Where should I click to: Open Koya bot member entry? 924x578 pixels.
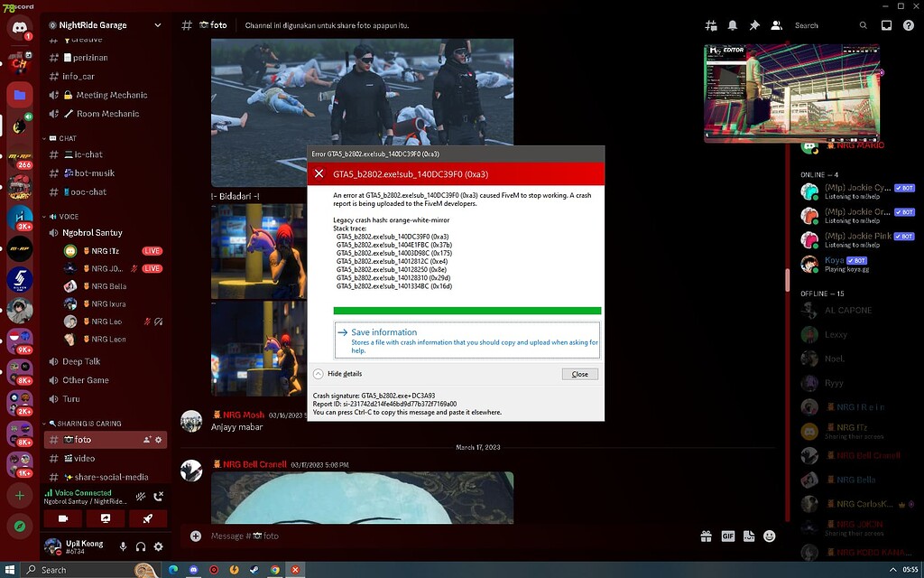[x=852, y=265]
